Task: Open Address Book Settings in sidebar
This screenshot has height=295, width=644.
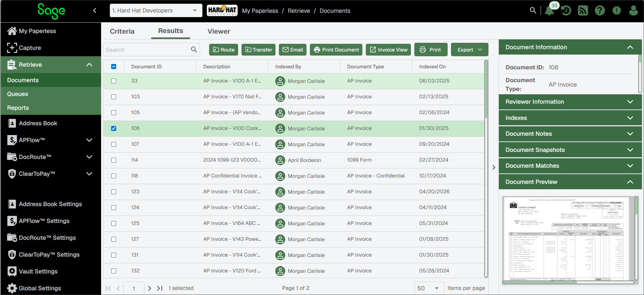Action: click(51, 204)
